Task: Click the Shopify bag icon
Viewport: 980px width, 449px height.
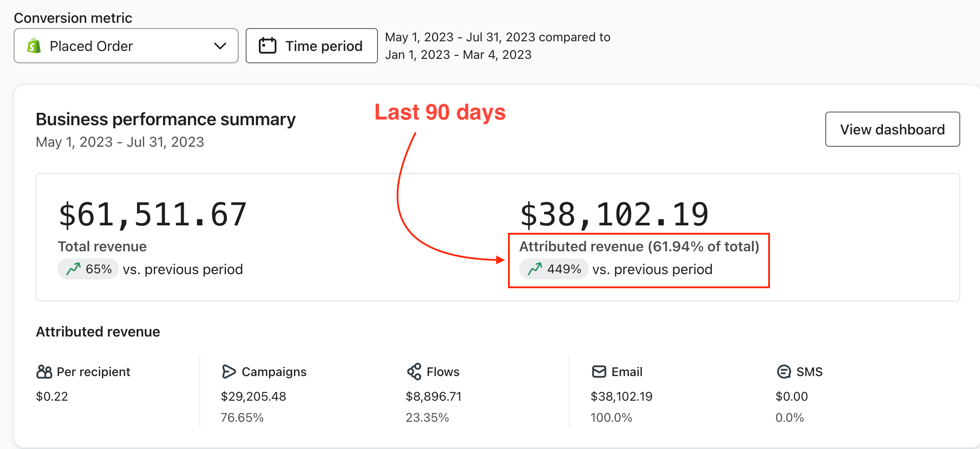Action: [x=34, y=46]
